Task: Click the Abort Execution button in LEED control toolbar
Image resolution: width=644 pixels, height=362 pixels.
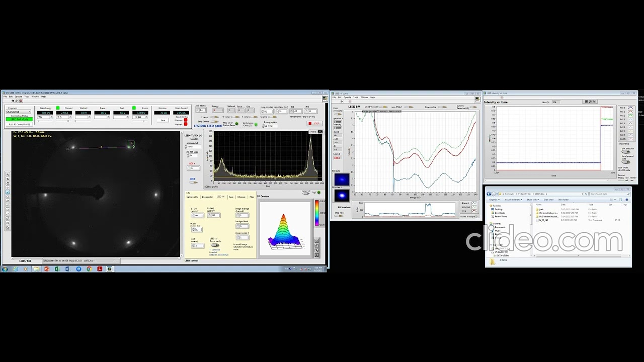Action: 21,101
